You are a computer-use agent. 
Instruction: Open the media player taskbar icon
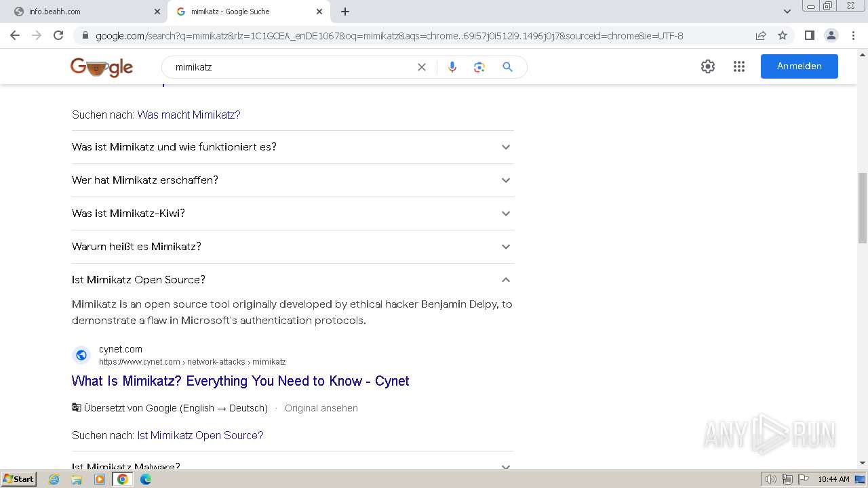pos(100,479)
